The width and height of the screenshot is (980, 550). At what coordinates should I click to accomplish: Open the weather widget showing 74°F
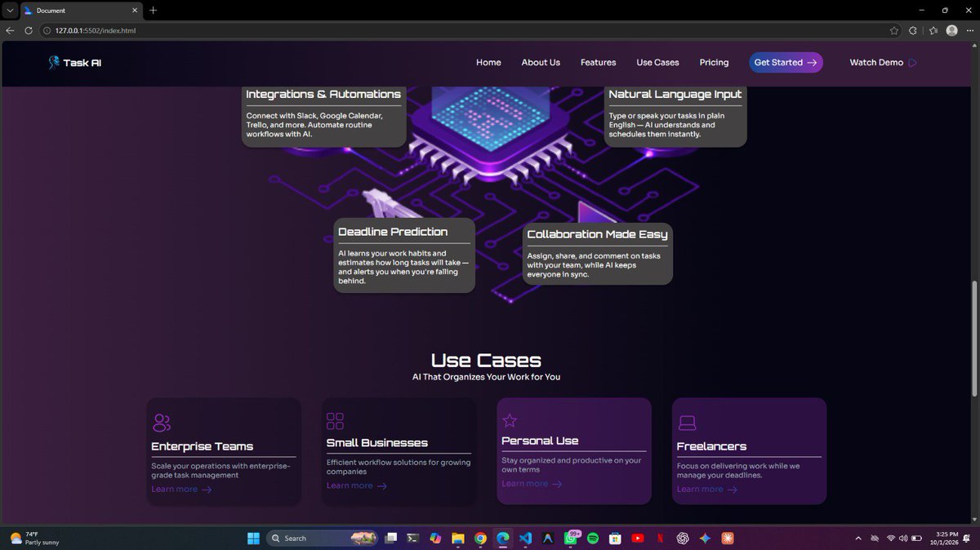pos(34,538)
